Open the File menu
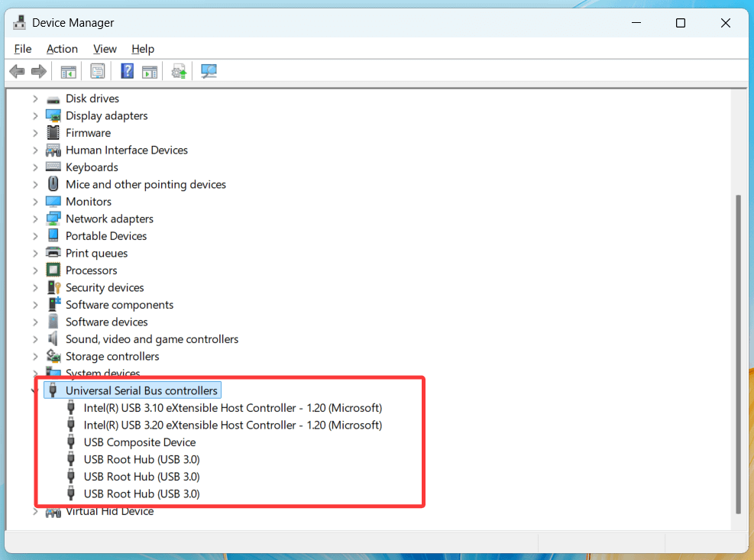Image resolution: width=754 pixels, height=560 pixels. [x=22, y=49]
